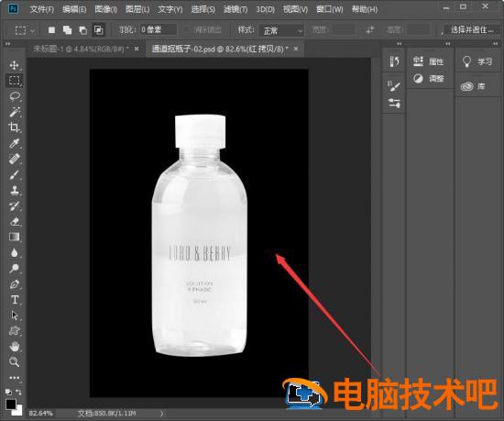Select the Crop tool
Image resolution: width=504 pixels, height=421 pixels.
click(14, 127)
